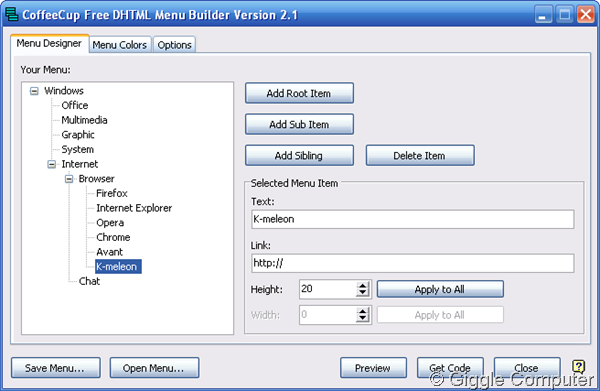Viewport: 600px width, 391px height.
Task: Click the help question mark icon
Action: point(579,367)
